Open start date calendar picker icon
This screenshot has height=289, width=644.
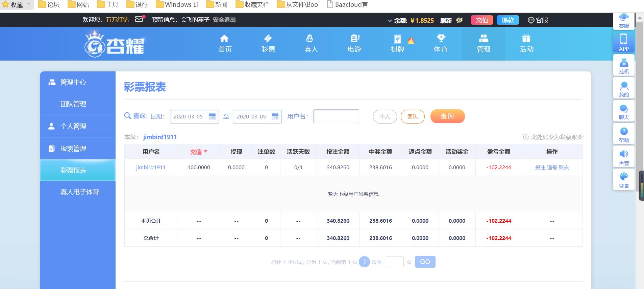212,116
